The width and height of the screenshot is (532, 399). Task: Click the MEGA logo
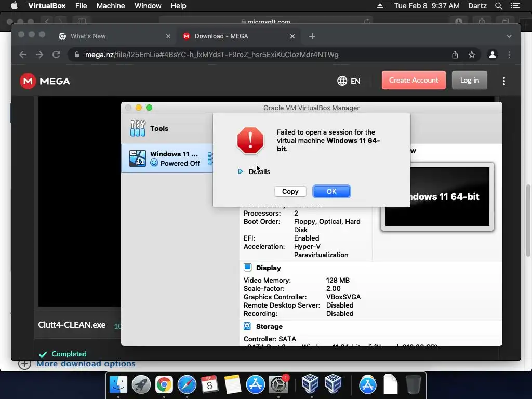45,81
